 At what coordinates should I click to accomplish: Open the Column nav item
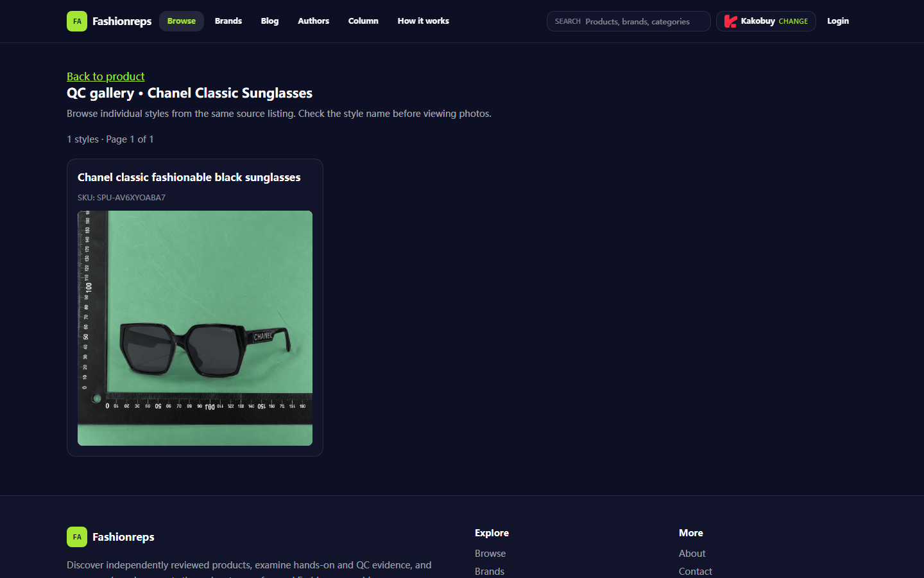pos(363,21)
